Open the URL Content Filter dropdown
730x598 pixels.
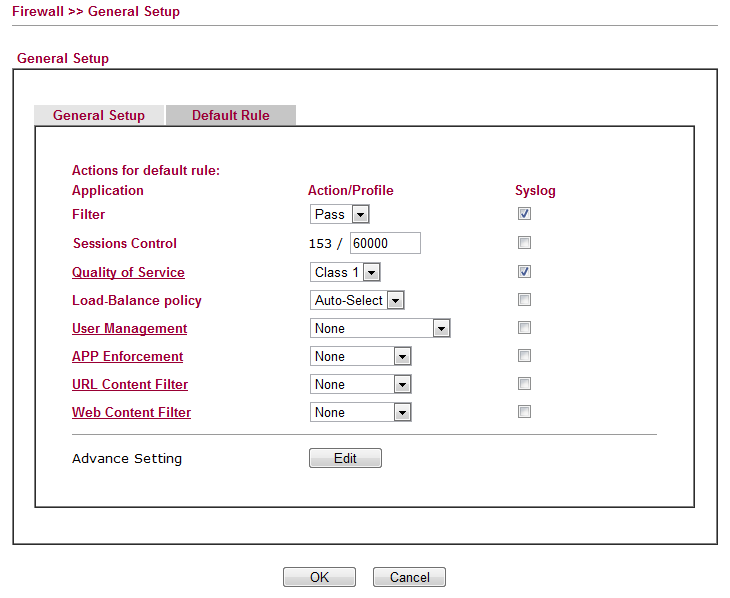[x=360, y=384]
